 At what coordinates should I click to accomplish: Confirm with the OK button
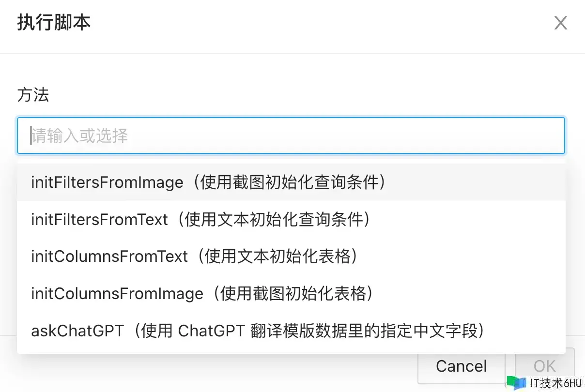point(545,366)
